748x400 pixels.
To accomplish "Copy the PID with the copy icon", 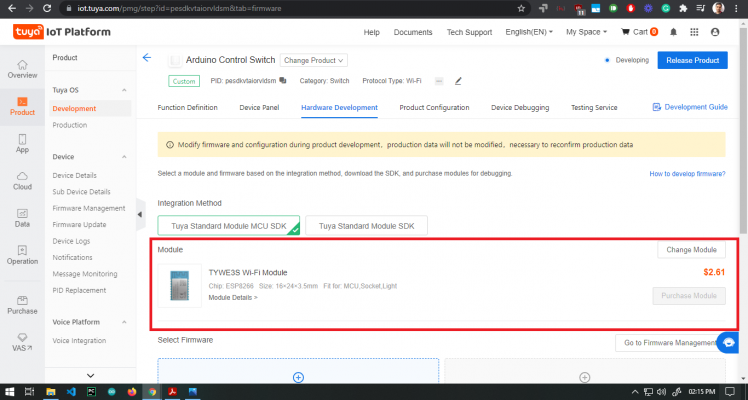I will (x=283, y=81).
